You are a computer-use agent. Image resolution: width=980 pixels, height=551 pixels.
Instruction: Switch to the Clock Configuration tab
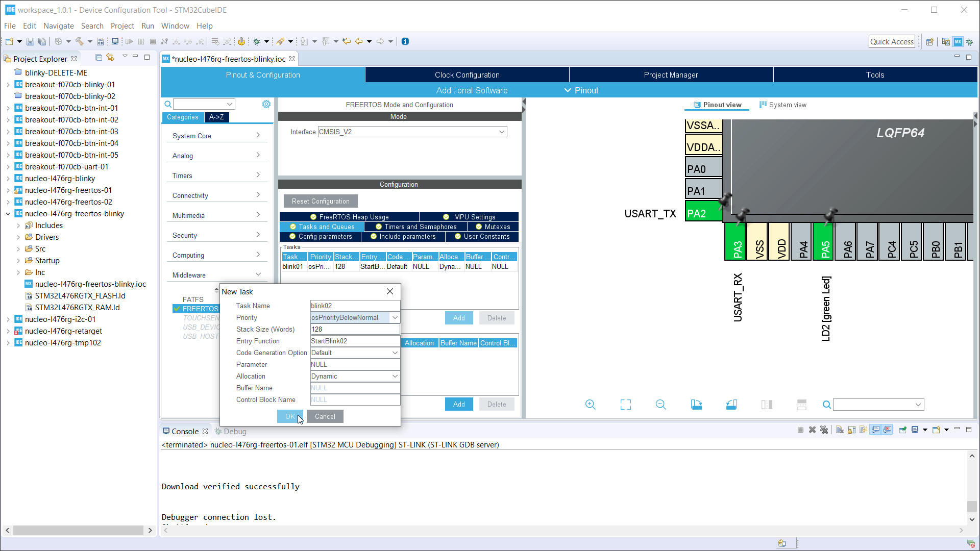(467, 74)
